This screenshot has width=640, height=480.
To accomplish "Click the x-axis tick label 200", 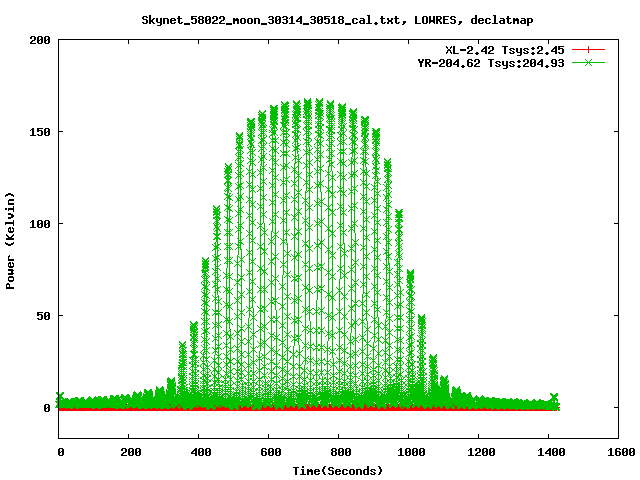I will [x=131, y=452].
